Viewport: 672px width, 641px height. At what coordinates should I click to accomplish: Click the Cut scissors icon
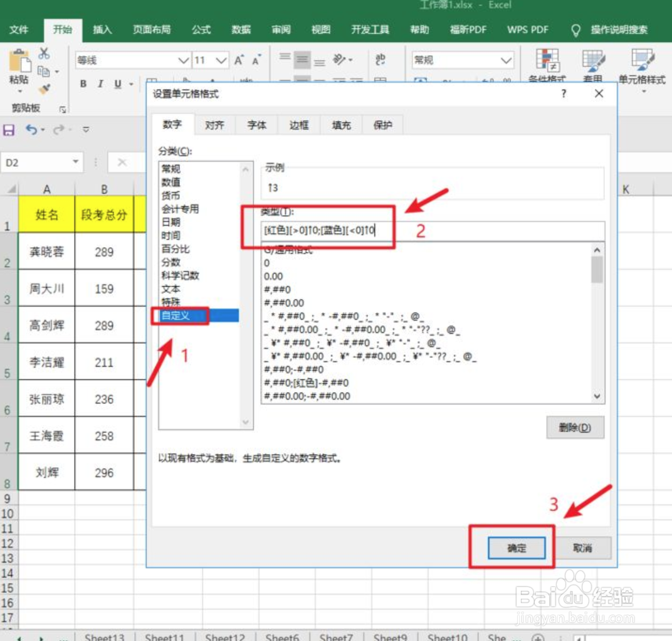(x=44, y=53)
